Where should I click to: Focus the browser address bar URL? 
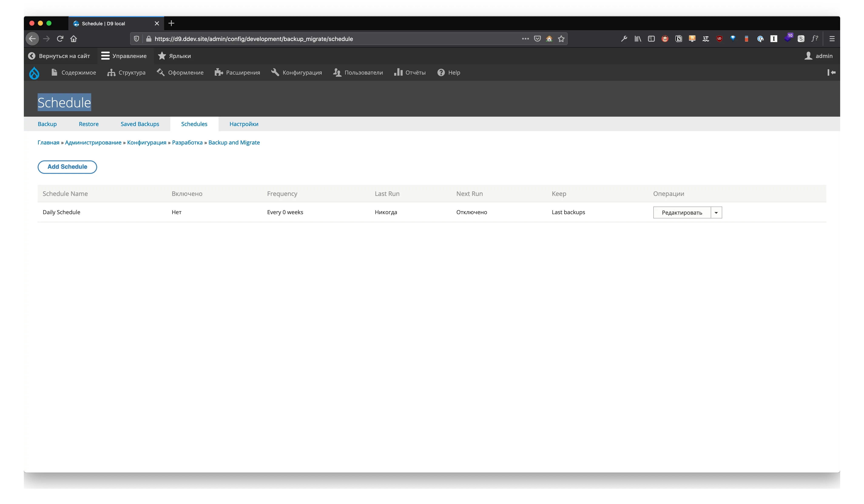254,39
